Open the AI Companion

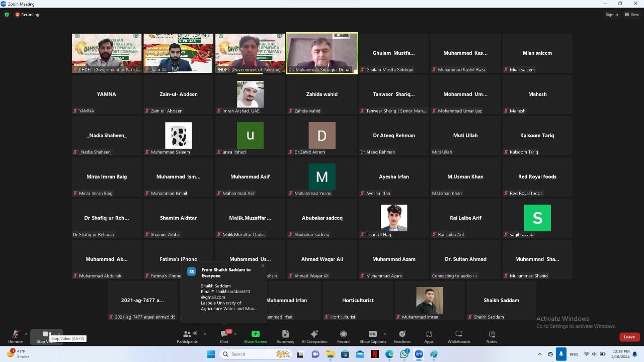314,336
